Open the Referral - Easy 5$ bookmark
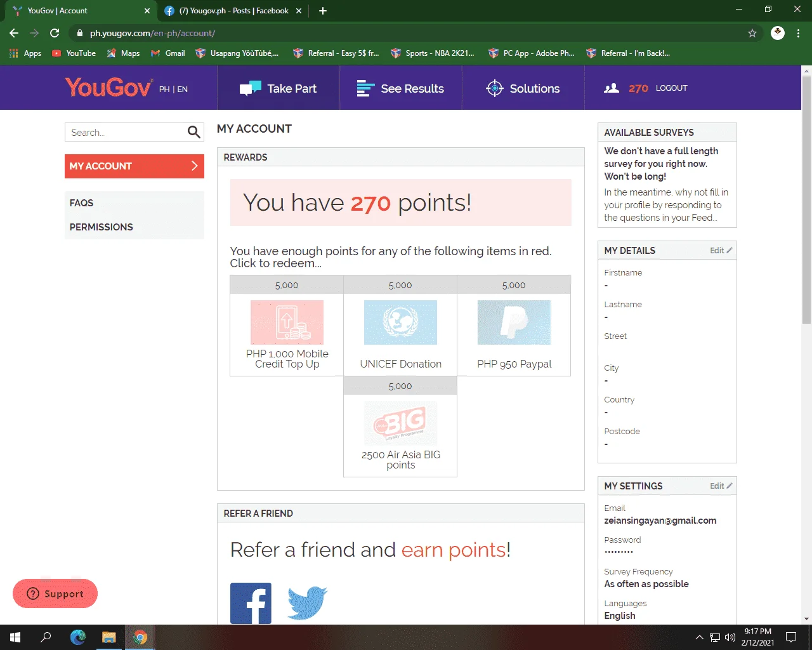The height and width of the screenshot is (650, 812). pyautogui.click(x=336, y=53)
